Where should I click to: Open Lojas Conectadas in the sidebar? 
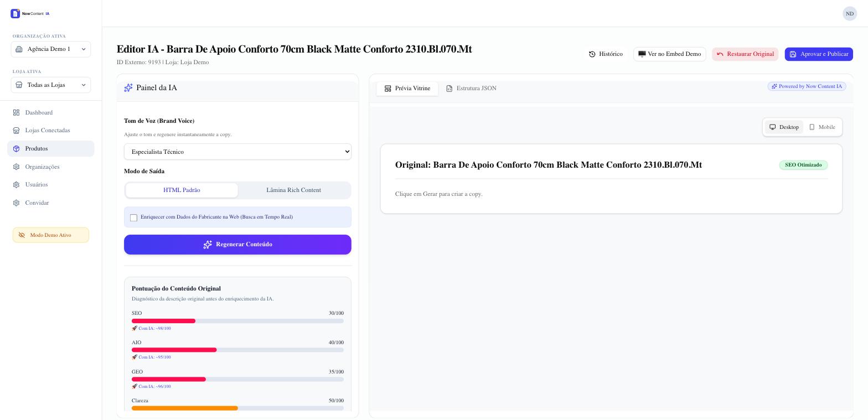[x=51, y=131]
